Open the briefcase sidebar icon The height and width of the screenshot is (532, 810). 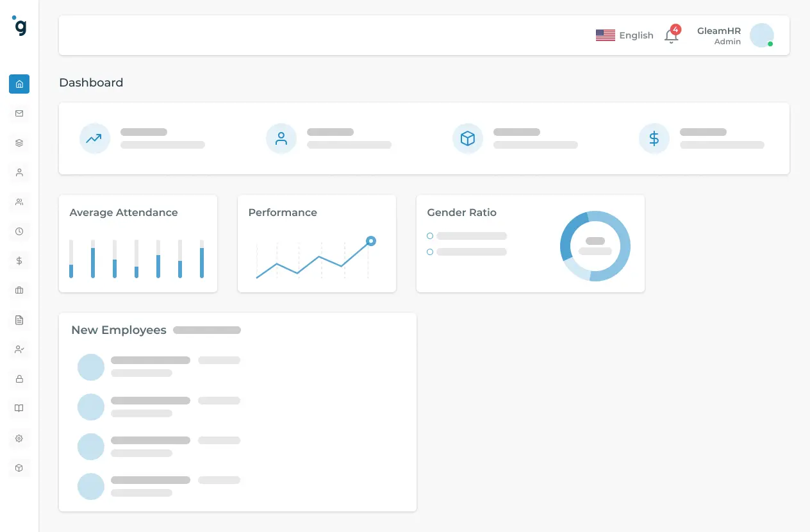click(19, 290)
